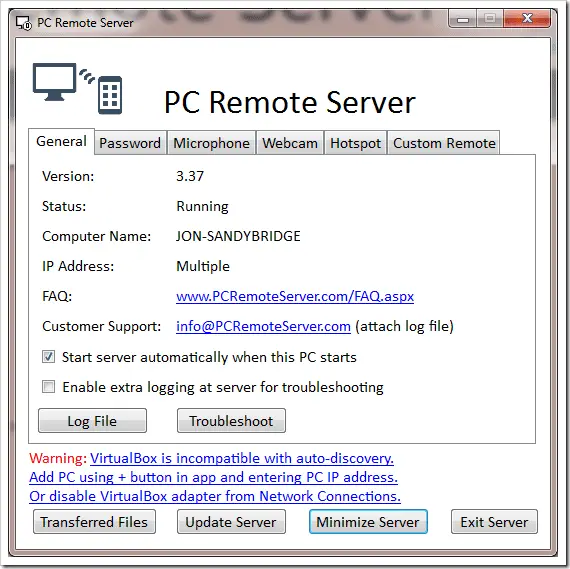Screen dimensions: 570x569
Task: Click Minimize Server button
Action: pos(368,522)
